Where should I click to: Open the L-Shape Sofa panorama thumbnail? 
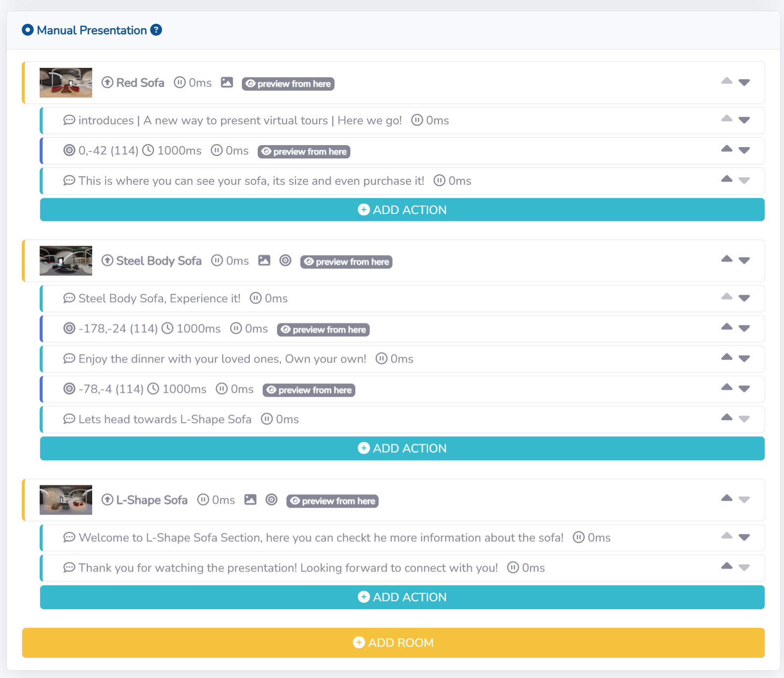[66, 500]
